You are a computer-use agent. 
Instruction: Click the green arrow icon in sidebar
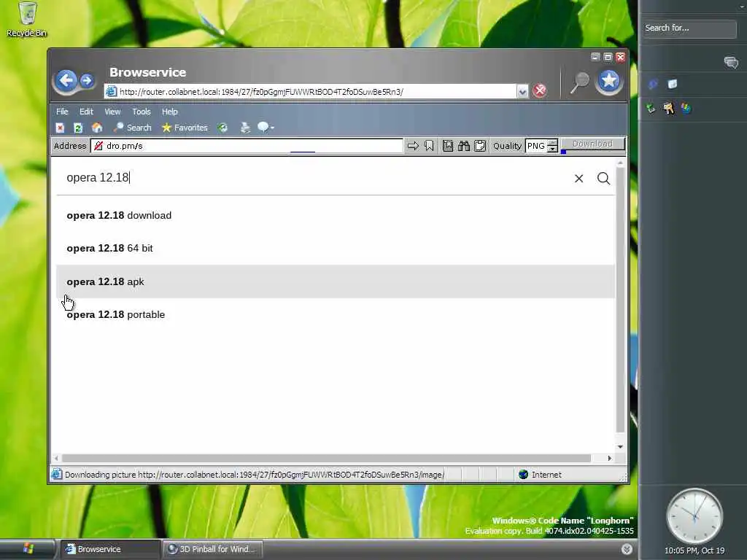(x=650, y=109)
